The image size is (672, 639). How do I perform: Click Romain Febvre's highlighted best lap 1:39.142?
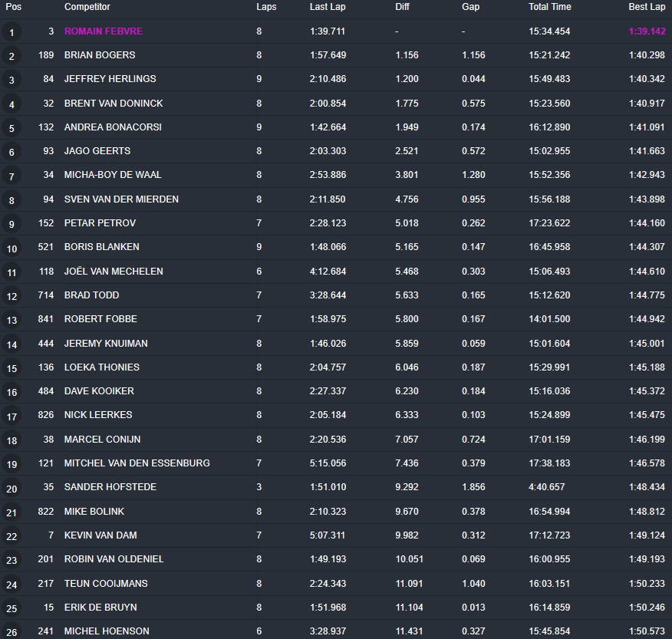tap(647, 31)
